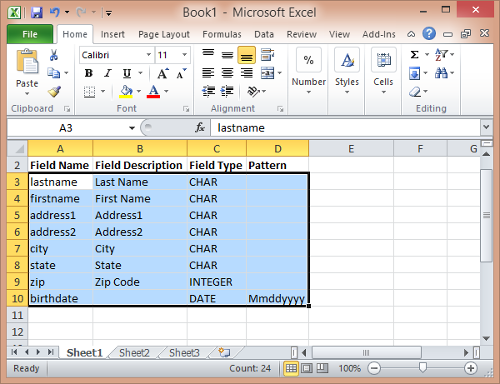
Task: Open Find and Select binoculars icon
Action: pyautogui.click(x=441, y=73)
